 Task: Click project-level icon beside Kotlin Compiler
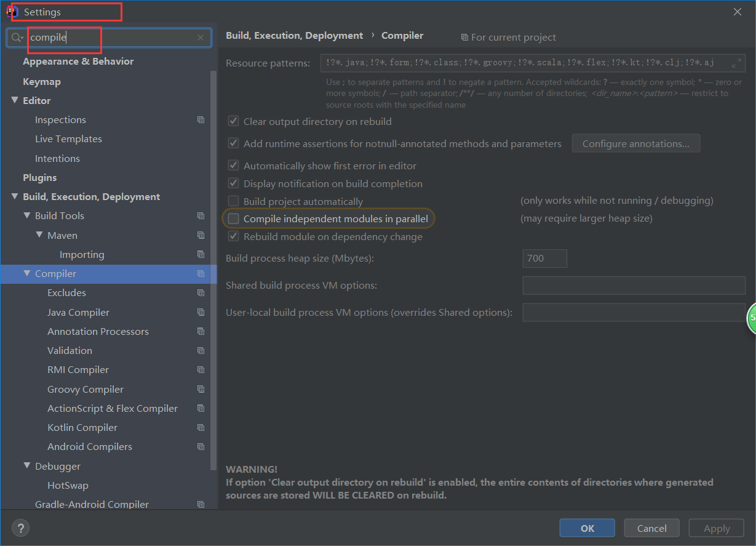201,428
